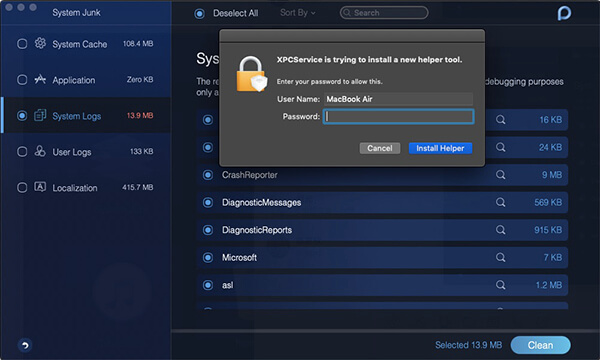Screen dimensions: 600x360
Task: Click the 9 MB CrashReporter size
Action: pos(552,175)
